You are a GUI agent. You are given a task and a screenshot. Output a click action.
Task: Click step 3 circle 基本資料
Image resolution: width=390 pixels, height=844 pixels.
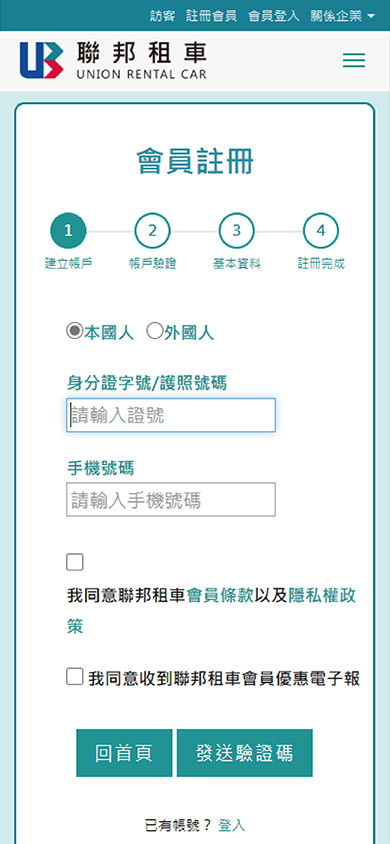point(236,231)
